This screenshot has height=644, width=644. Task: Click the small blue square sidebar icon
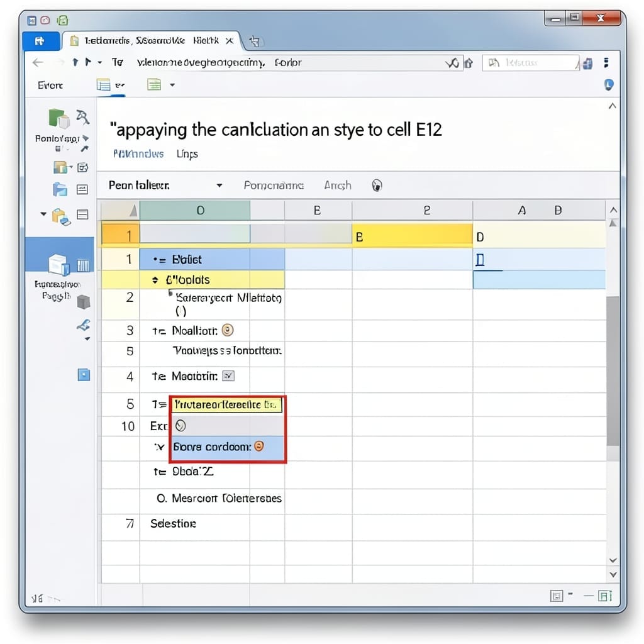tap(84, 375)
